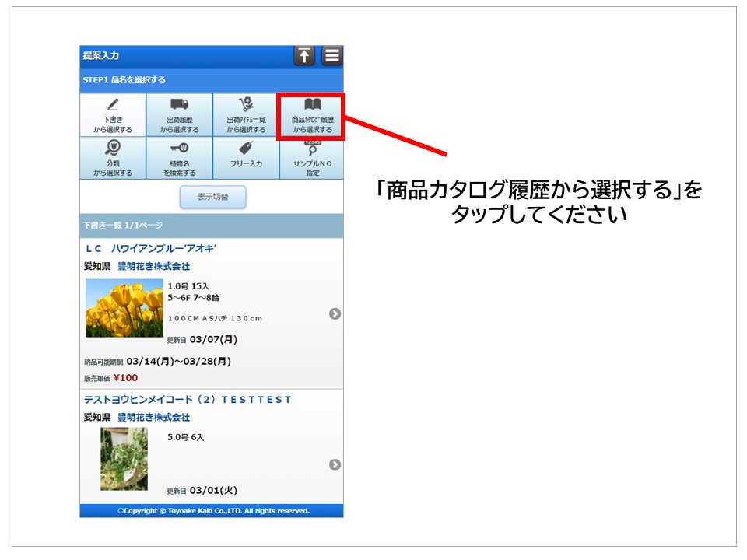Expand テストヨウヒンメイコード item via right arrow

[x=335, y=464]
